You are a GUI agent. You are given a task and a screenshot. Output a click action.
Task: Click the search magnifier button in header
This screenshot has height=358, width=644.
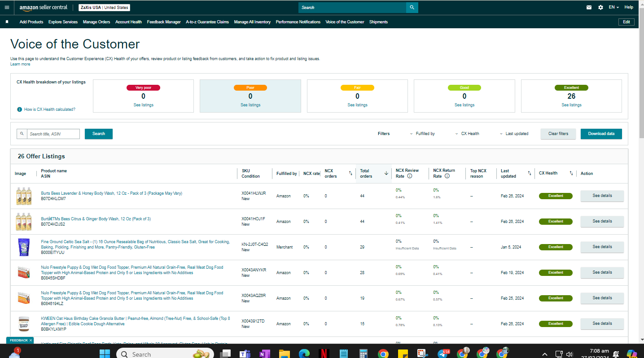click(412, 8)
